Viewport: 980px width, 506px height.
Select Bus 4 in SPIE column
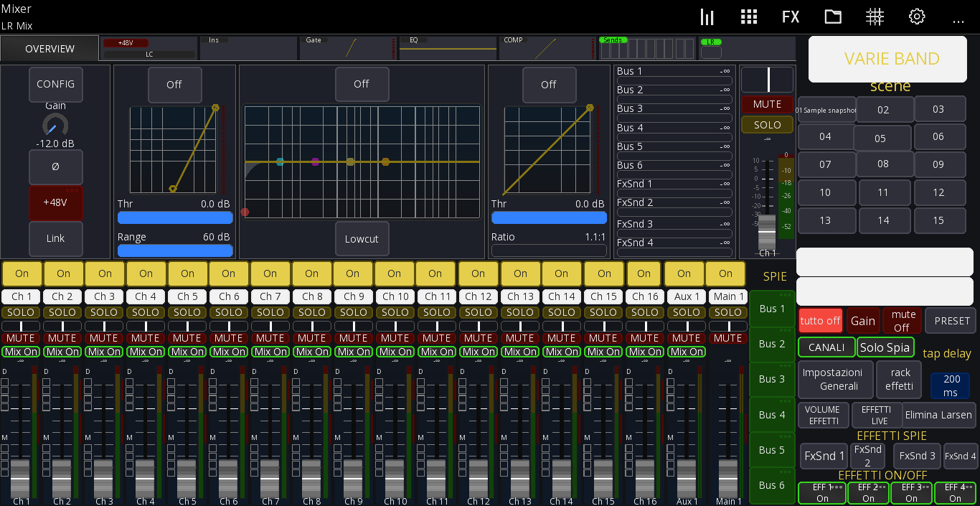coord(772,415)
